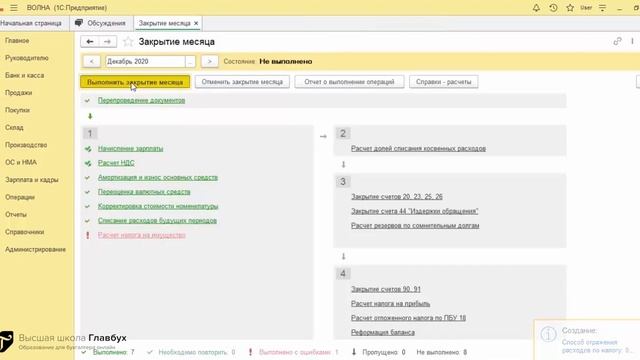
Task: Open Банк и касса section
Action: [24, 76]
